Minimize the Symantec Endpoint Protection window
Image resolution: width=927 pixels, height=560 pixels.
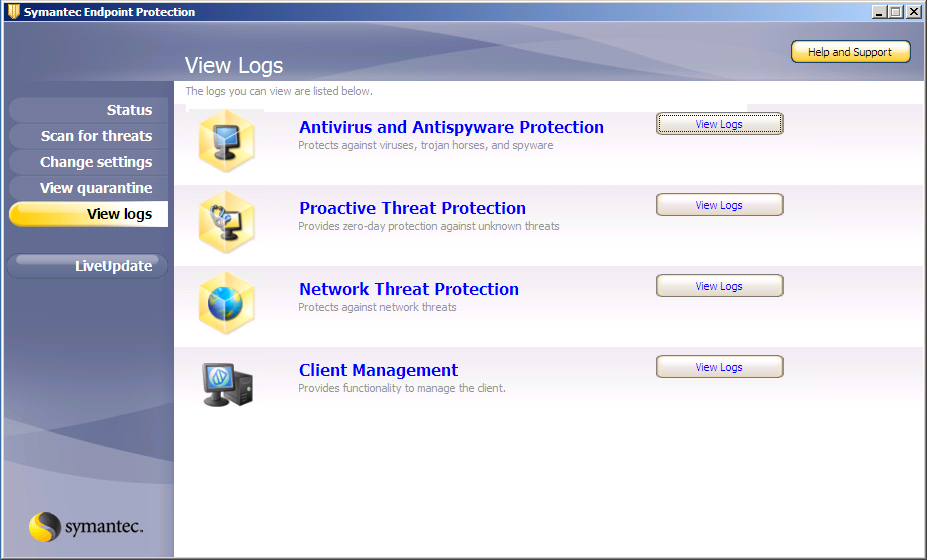click(879, 12)
